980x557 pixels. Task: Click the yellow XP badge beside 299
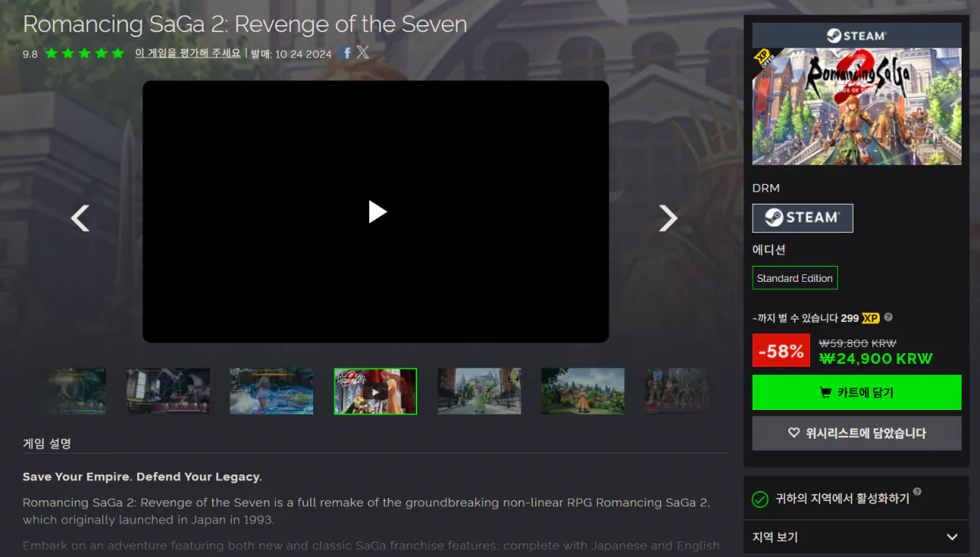(x=871, y=318)
